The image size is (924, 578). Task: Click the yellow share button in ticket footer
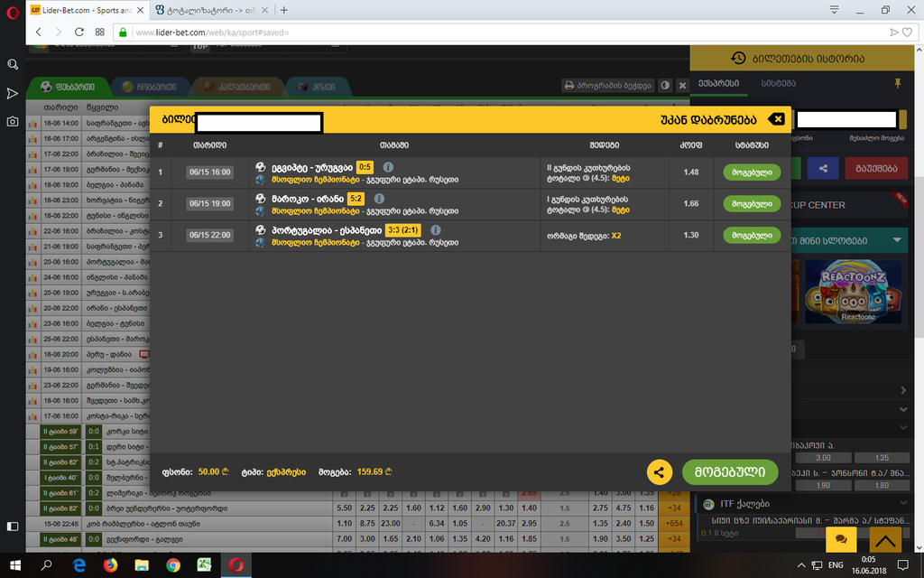coord(660,471)
